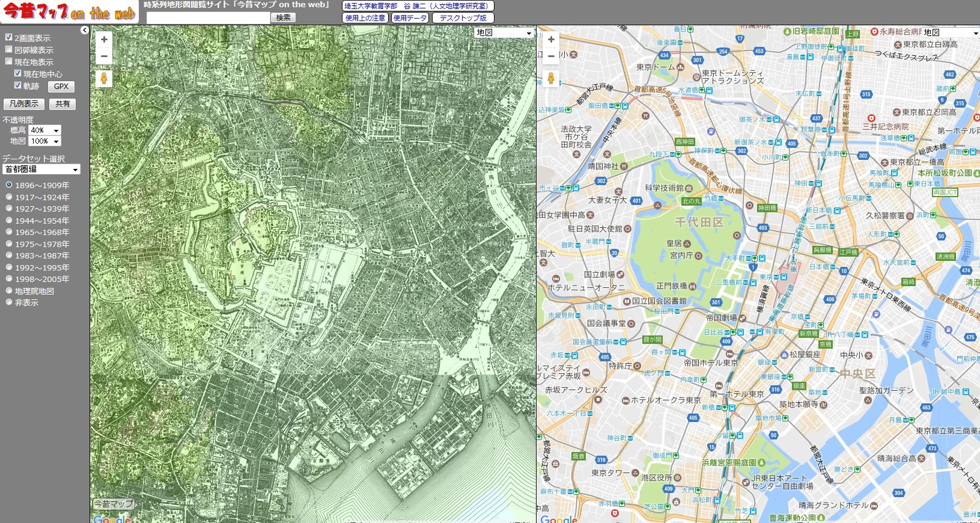980x523 pixels.
Task: Click the 靖国神社 shrine marker
Action: point(624,166)
